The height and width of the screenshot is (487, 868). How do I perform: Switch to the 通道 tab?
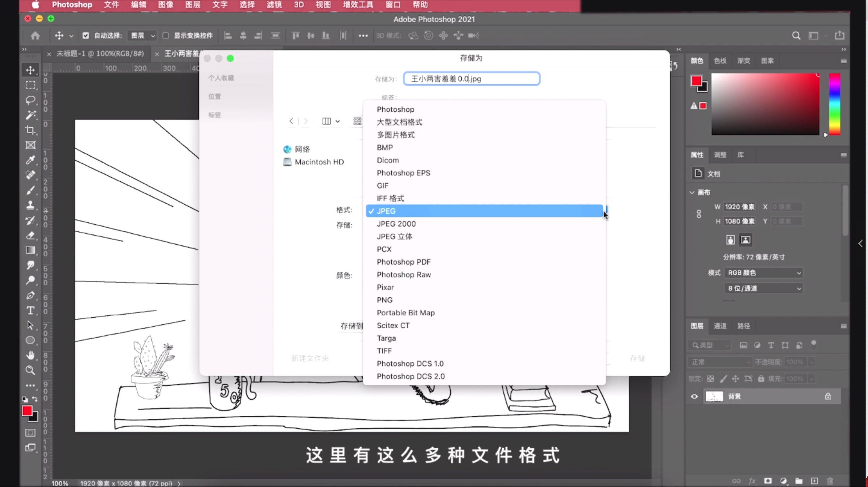pos(720,326)
